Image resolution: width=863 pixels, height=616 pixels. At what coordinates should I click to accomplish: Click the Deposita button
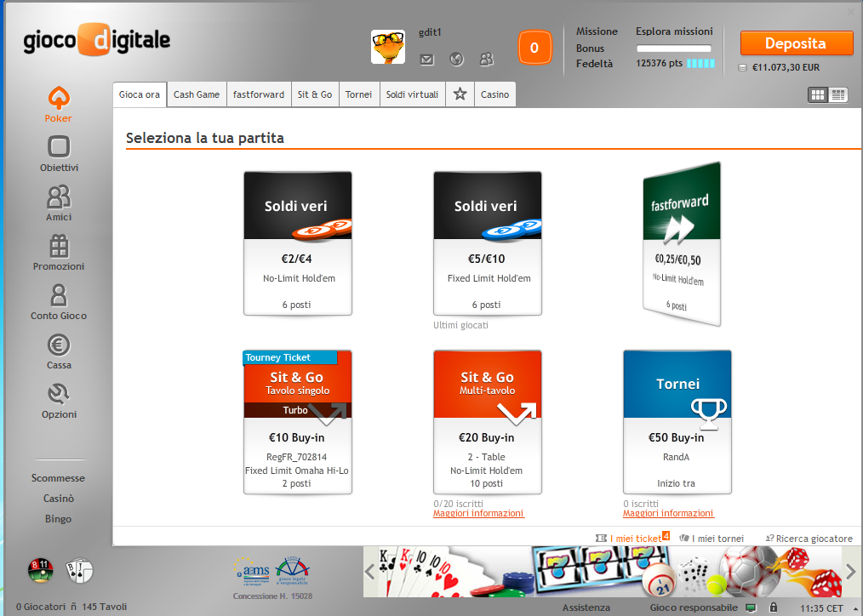click(x=796, y=43)
